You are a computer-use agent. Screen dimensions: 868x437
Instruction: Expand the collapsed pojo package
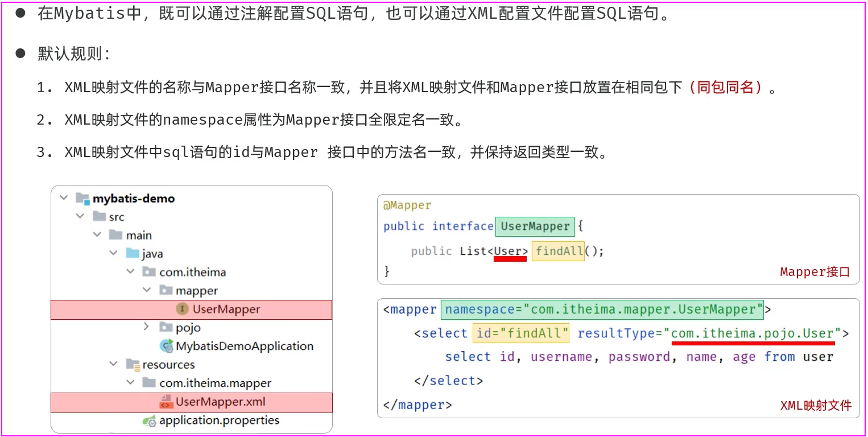click(x=147, y=327)
